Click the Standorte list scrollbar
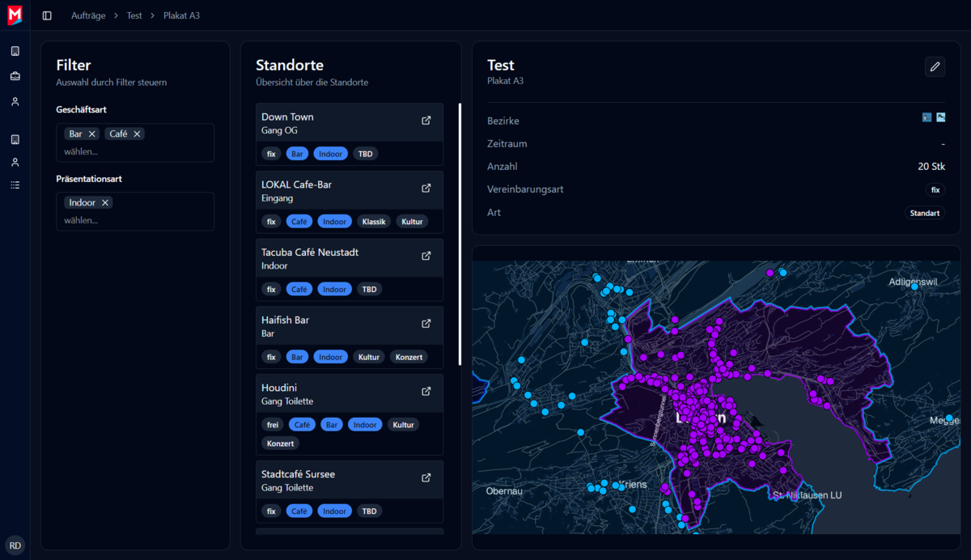The image size is (971, 560). click(460, 235)
